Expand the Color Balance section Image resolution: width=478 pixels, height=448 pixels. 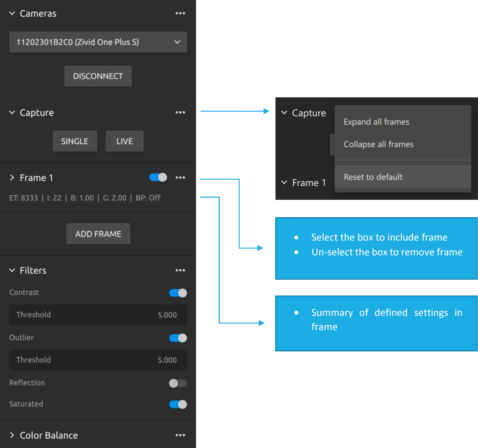12,435
